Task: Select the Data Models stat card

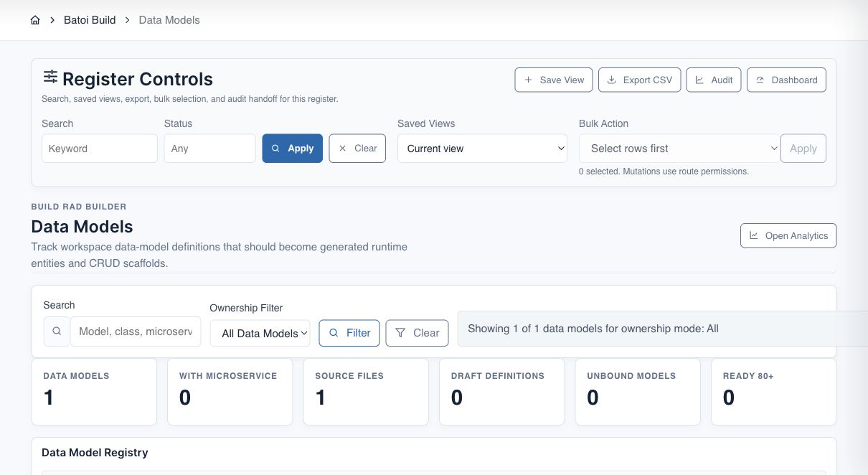Action: coord(94,392)
